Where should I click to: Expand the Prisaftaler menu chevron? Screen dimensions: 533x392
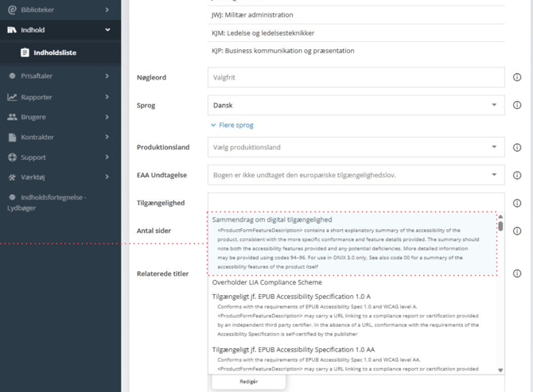click(107, 76)
